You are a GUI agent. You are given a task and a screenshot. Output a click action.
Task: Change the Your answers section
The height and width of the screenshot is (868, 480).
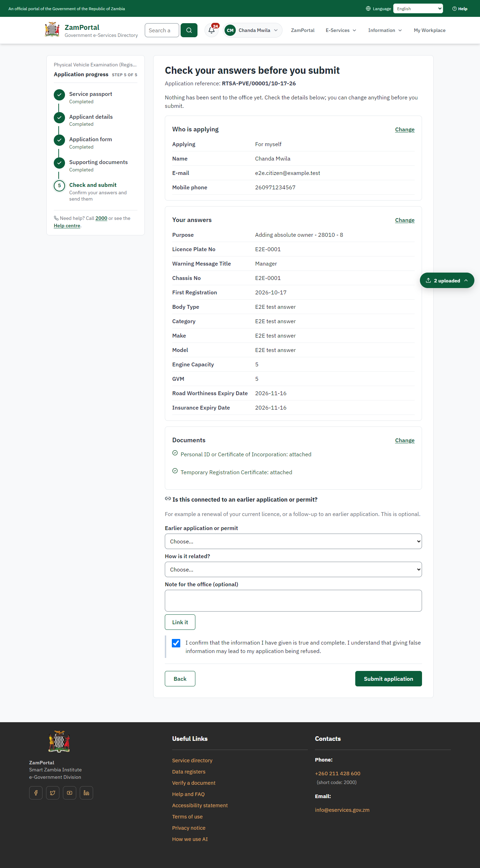coord(405,220)
